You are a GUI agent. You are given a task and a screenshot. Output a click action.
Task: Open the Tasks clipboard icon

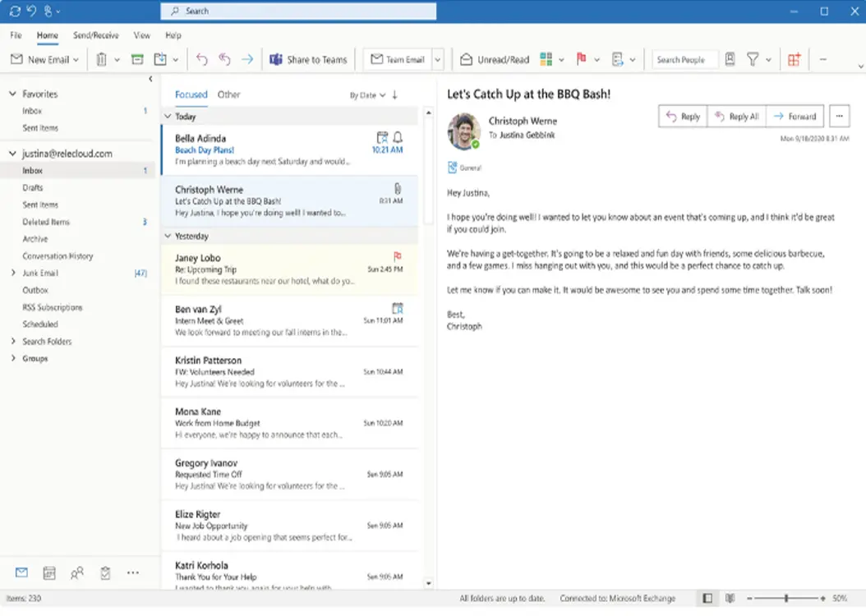click(105, 573)
